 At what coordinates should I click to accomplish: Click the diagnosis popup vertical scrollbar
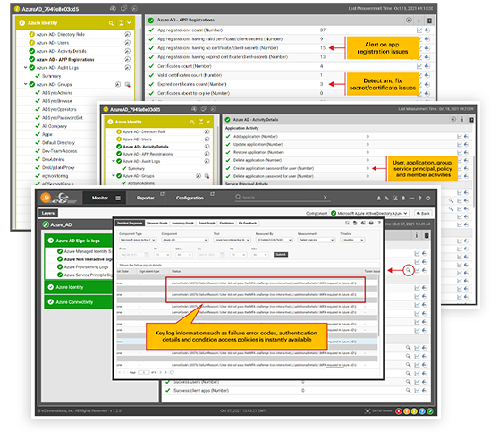[378, 306]
